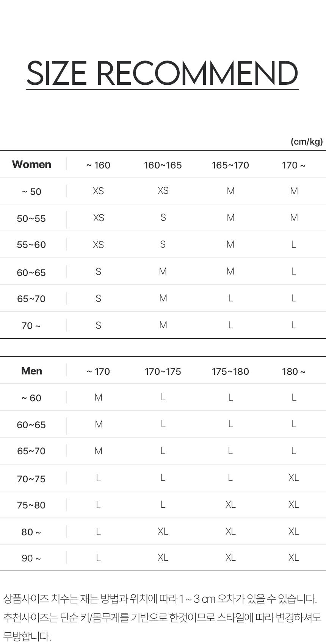Screen dimensions: 326x644
Task: Click the 90 ~ weight row label
Action: coord(31,558)
